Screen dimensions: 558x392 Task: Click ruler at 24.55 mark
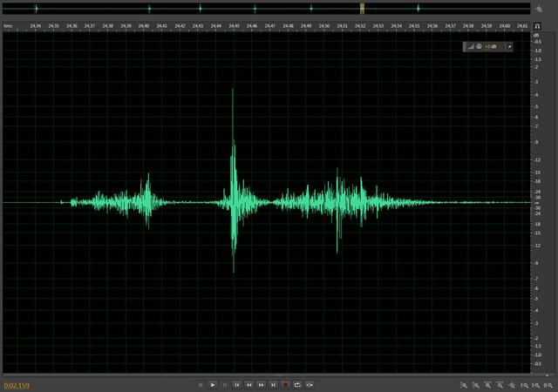coord(414,26)
